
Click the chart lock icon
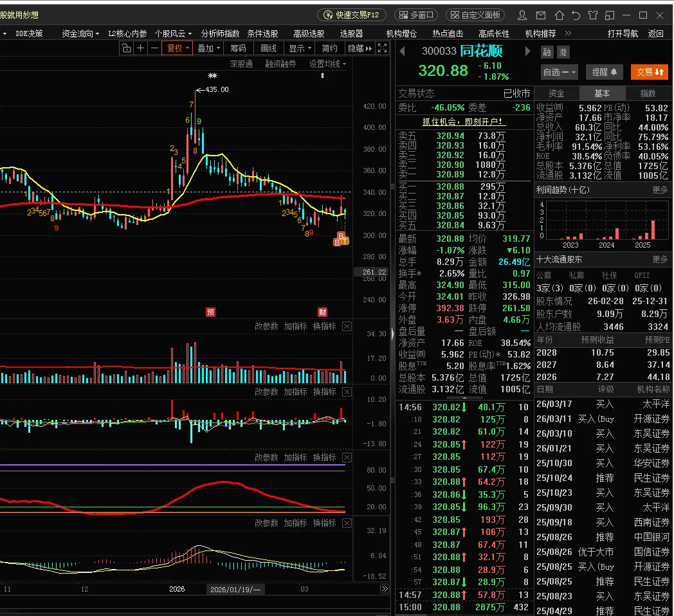126,48
